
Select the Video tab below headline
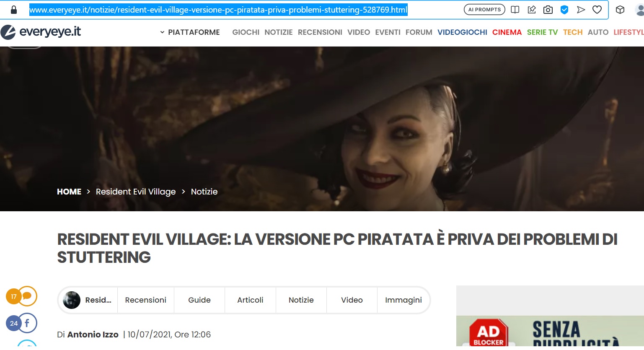352,300
